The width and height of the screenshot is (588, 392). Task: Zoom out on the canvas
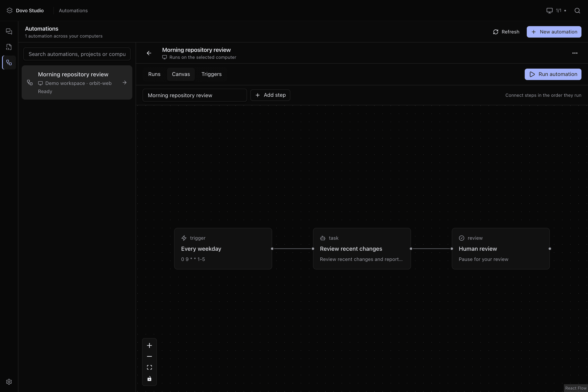click(x=149, y=356)
